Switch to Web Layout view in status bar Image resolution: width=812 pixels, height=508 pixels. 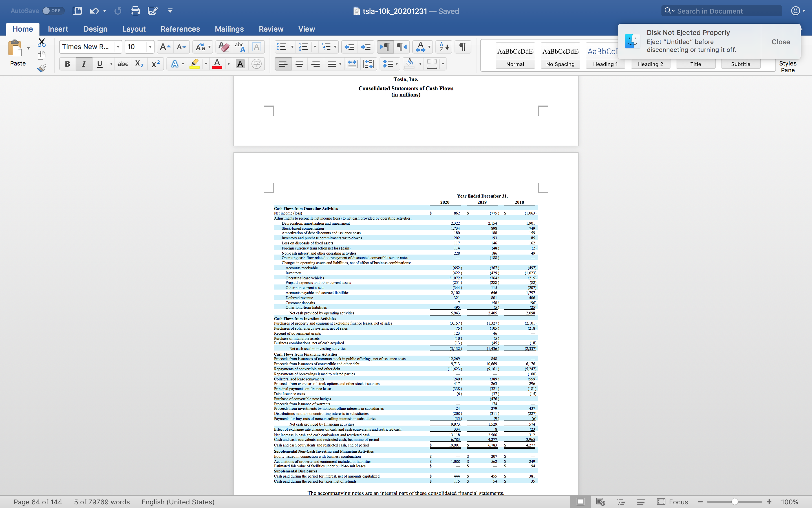[601, 502]
